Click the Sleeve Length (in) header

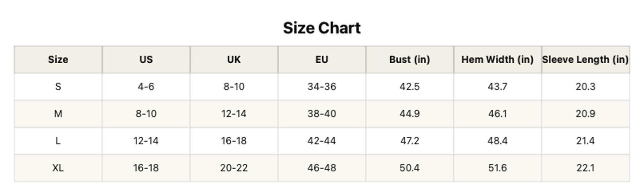[x=585, y=59]
